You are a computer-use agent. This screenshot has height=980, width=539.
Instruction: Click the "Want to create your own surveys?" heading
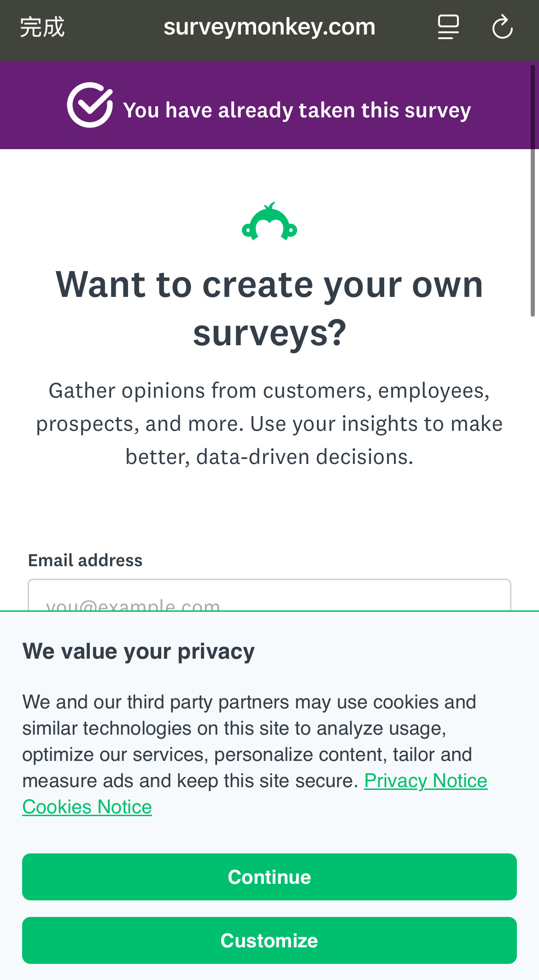click(269, 309)
